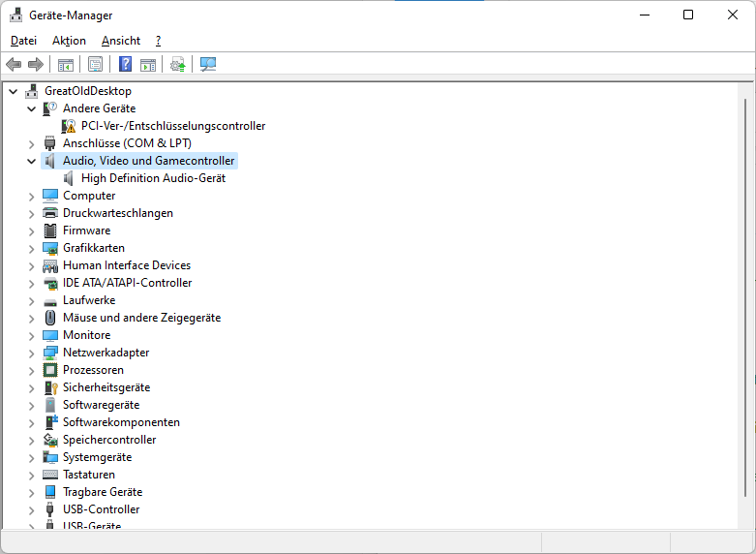
Task: Click the speaker icon of High Definition Audio-Gerät
Action: (69, 178)
